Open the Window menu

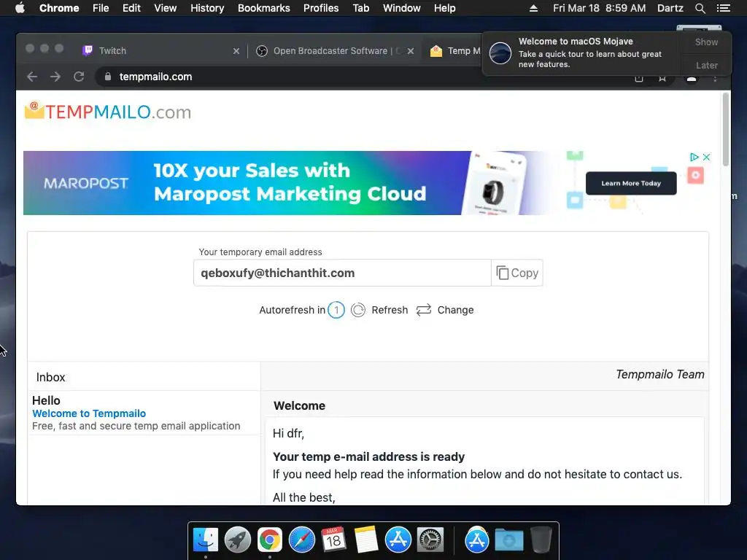click(x=402, y=8)
